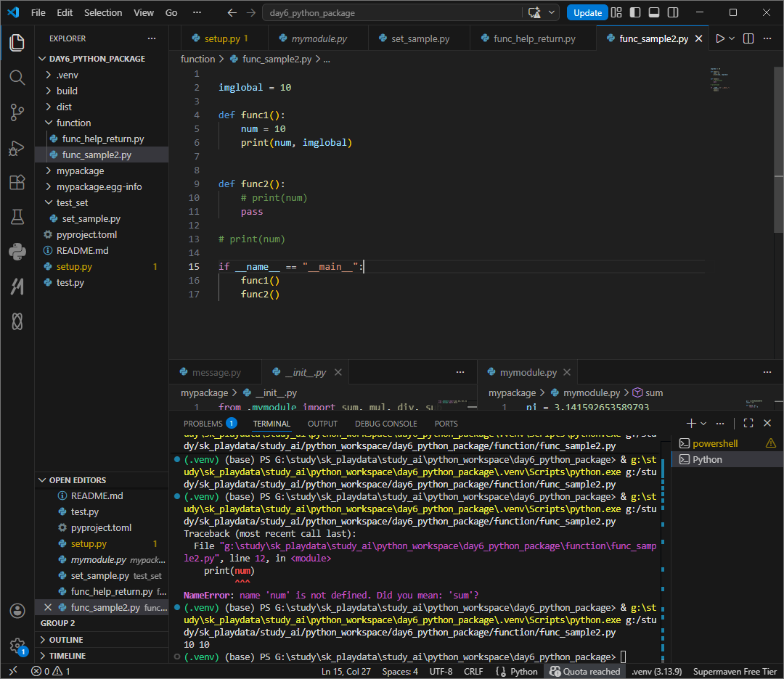The image size is (784, 679).
Task: Expand the mypackage.egg-info folder
Action: pyautogui.click(x=102, y=187)
